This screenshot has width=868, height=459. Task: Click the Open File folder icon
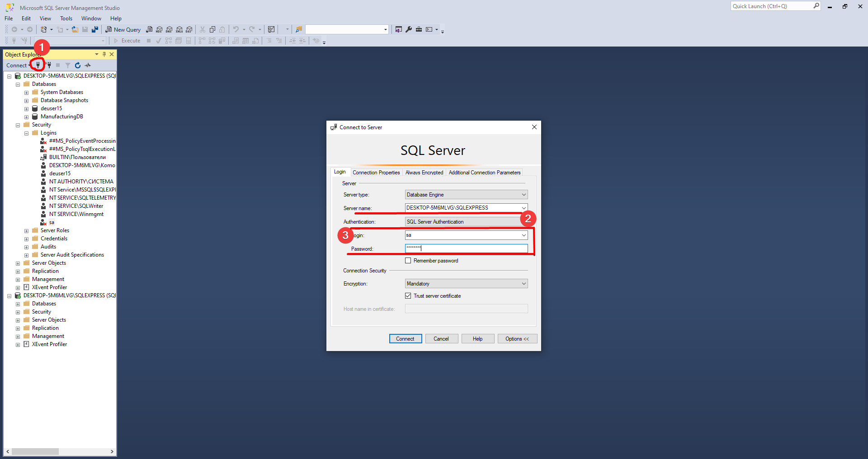tap(75, 30)
